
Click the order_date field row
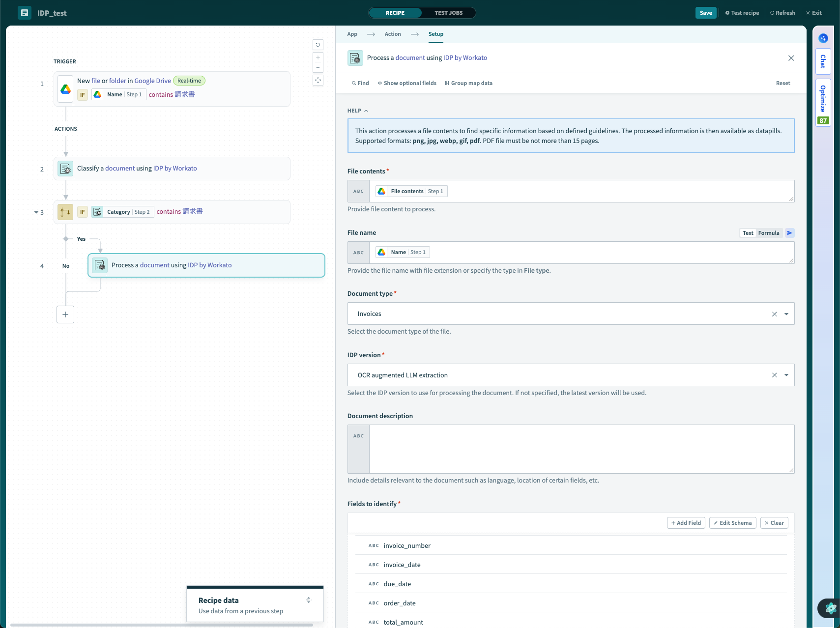571,603
